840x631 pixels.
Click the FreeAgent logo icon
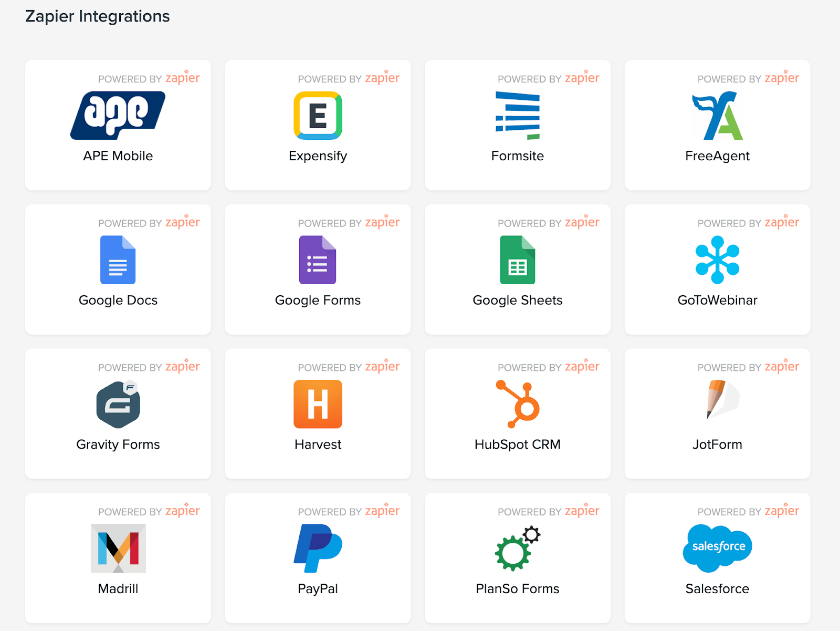tap(717, 116)
